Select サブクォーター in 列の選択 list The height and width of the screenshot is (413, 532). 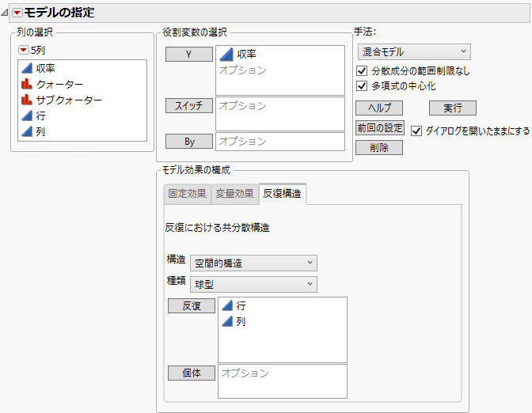[x=69, y=100]
